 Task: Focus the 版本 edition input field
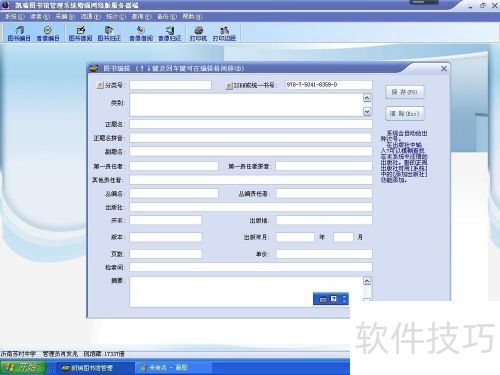165,237
